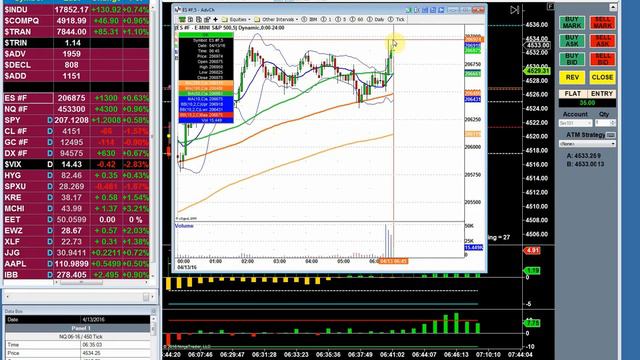Open the Equities folder dropdown
The image size is (640, 360).
[x=236, y=19]
